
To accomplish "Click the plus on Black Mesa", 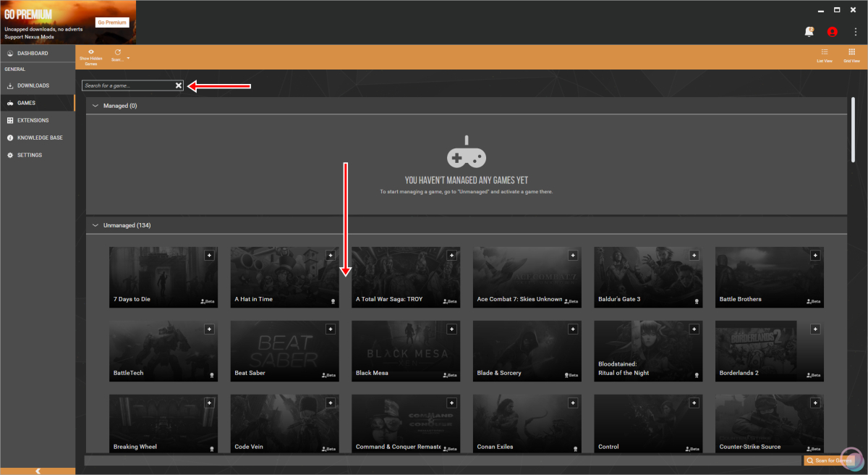I will [451, 329].
